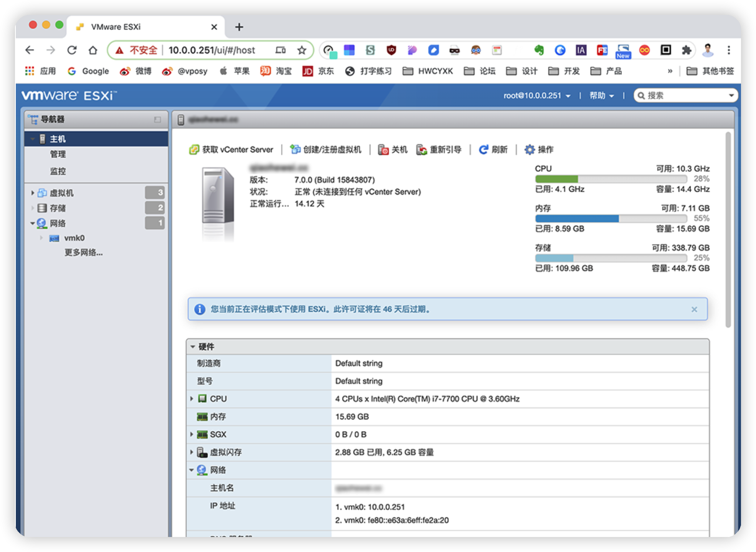Viewport: 756px width, 552px height.
Task: Open the Taobao (淘宝) bookmark
Action: coord(276,71)
